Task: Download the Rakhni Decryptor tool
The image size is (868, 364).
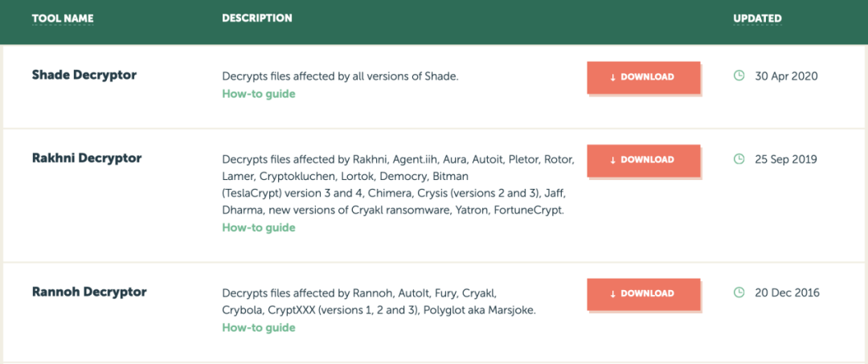Action: [643, 161]
